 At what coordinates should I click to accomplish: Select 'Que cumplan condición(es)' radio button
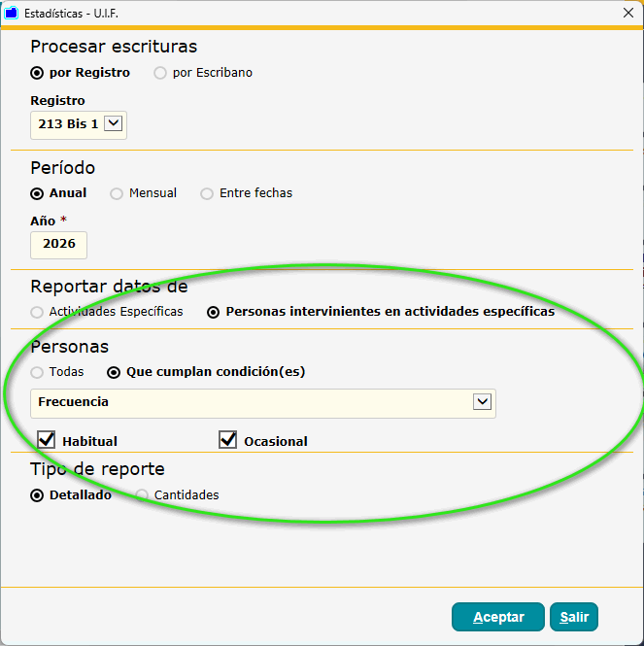coord(114,372)
